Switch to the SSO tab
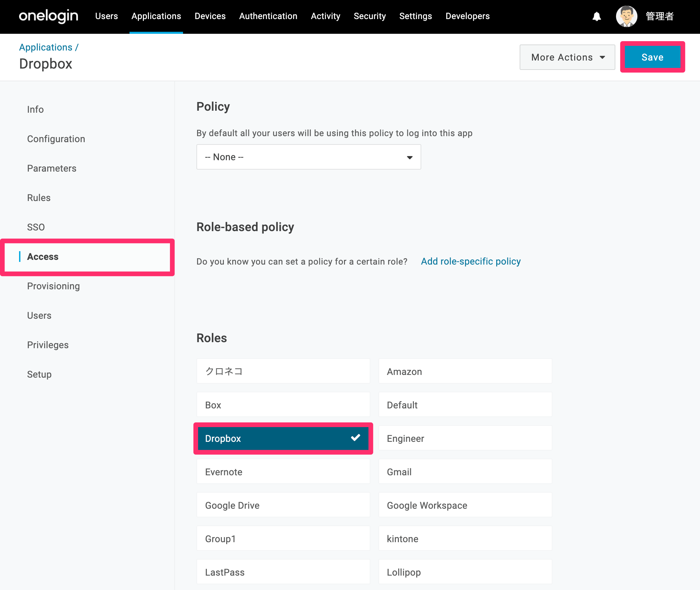 pyautogui.click(x=36, y=227)
